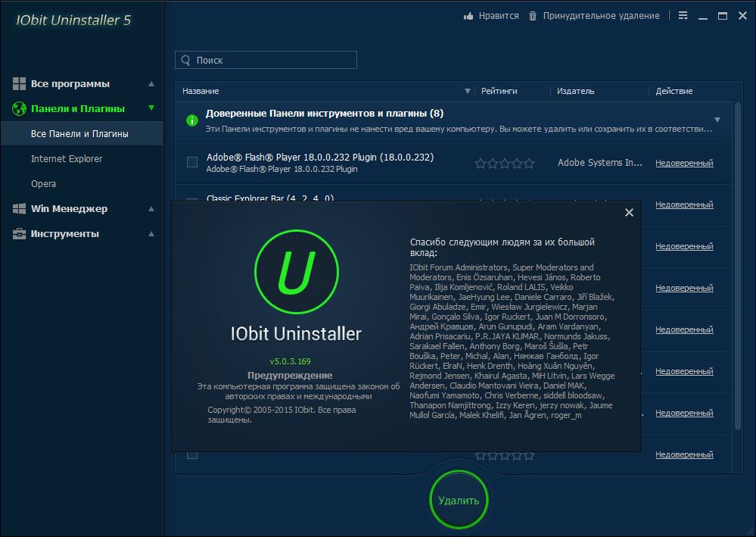Click the search magnifier icon
Viewport: 756px width, 537px height.
click(185, 61)
